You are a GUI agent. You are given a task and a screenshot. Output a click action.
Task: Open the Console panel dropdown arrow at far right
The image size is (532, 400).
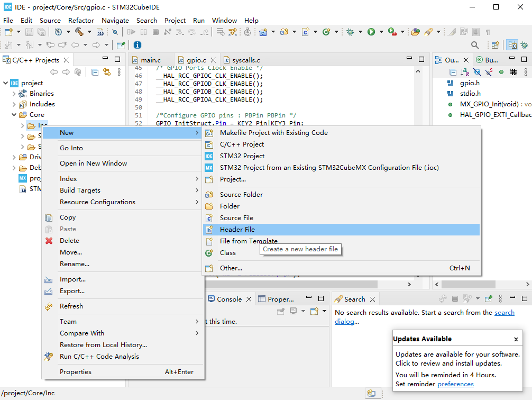(x=324, y=311)
